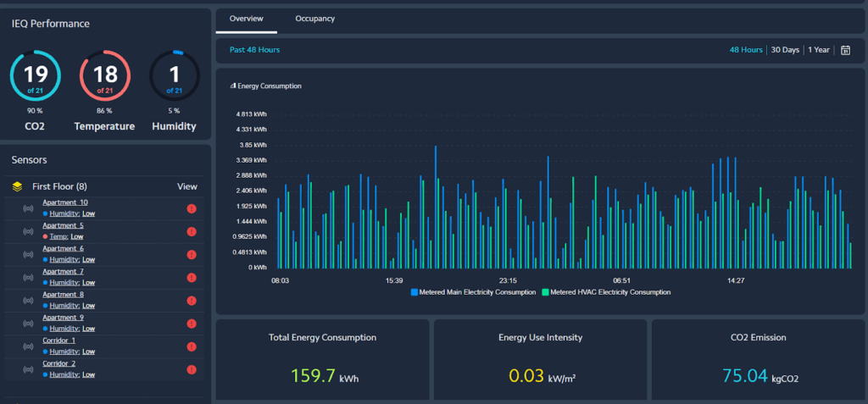Click the red alert icon for Apartment_7
This screenshot has width=868, height=404.
[192, 277]
